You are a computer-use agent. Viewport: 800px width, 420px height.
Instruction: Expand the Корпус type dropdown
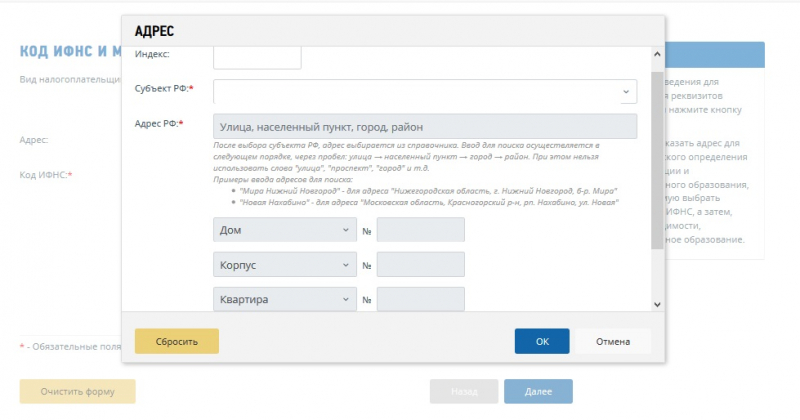(x=284, y=265)
